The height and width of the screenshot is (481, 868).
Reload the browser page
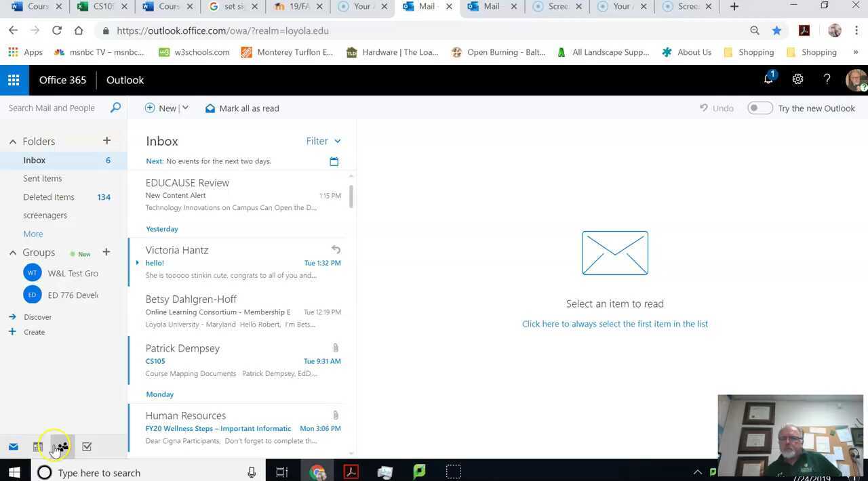click(57, 30)
